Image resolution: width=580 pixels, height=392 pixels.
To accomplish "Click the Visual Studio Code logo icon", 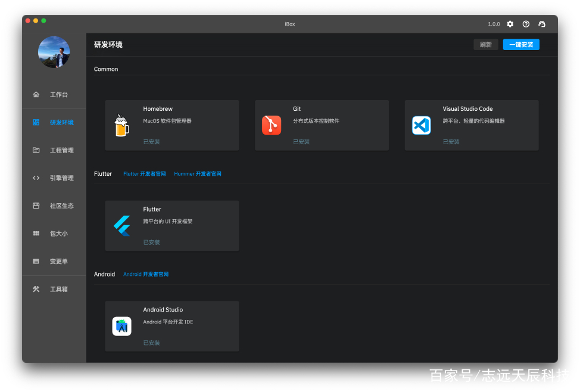I will click(422, 125).
